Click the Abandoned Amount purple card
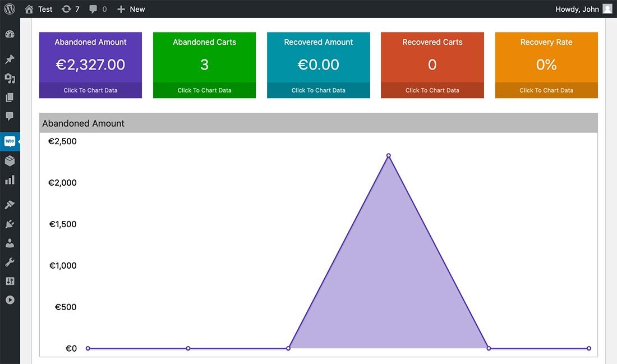This screenshot has height=364, width=617. 90,65
